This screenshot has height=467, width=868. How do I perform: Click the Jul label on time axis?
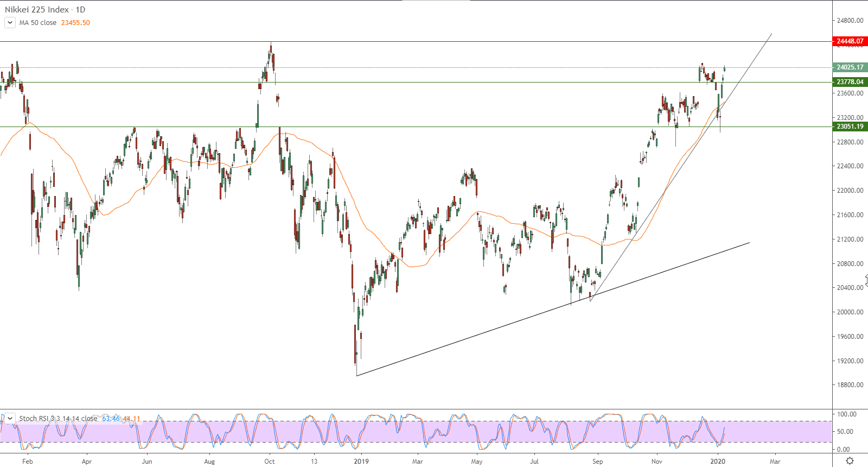point(534,462)
